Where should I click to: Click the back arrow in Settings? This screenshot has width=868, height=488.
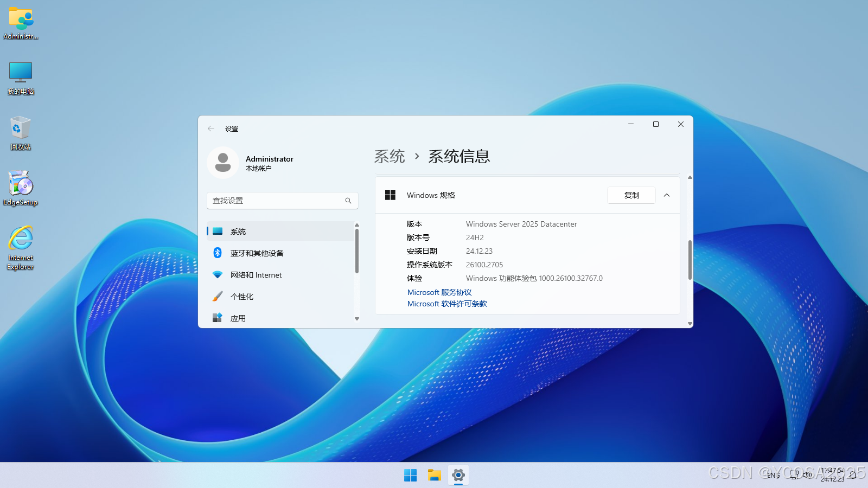click(211, 129)
